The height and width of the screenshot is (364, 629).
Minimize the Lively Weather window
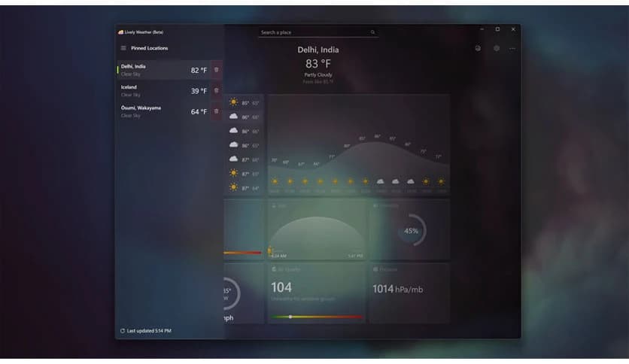(482, 29)
